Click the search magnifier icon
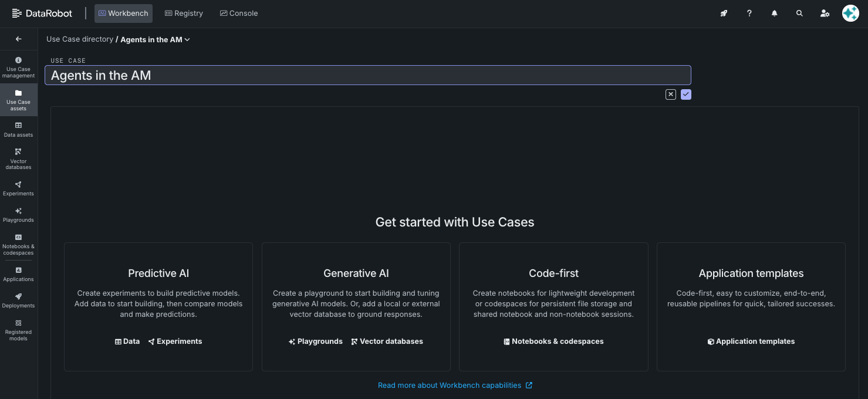Image resolution: width=868 pixels, height=399 pixels. (799, 13)
